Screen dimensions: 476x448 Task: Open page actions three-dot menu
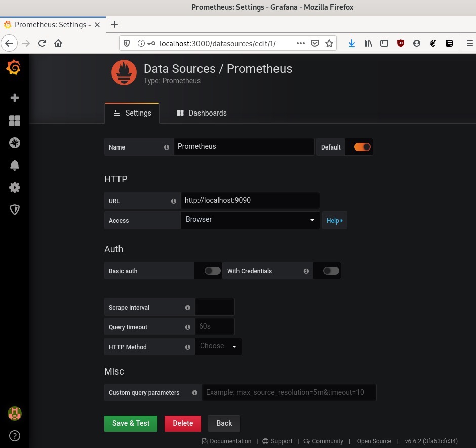tap(300, 43)
